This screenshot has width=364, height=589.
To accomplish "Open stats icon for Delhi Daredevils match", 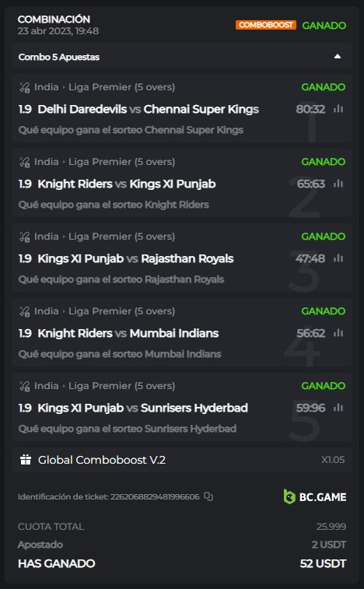I will pos(338,109).
